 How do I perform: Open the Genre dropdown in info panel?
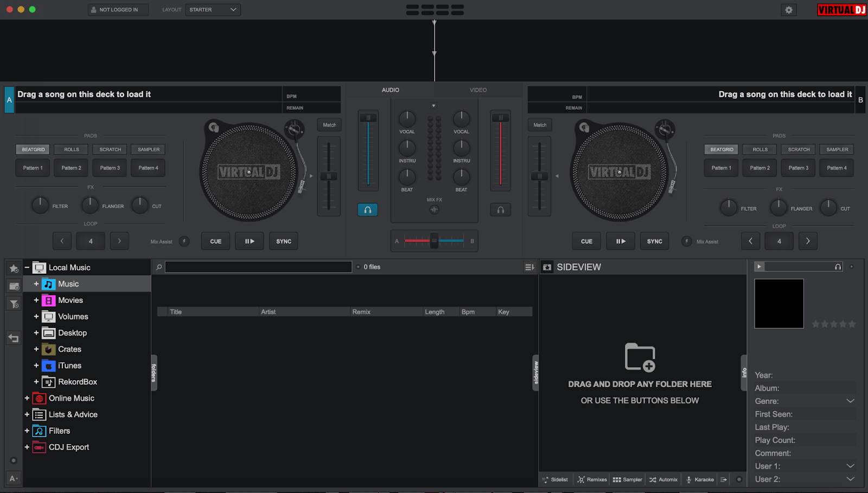tap(850, 401)
